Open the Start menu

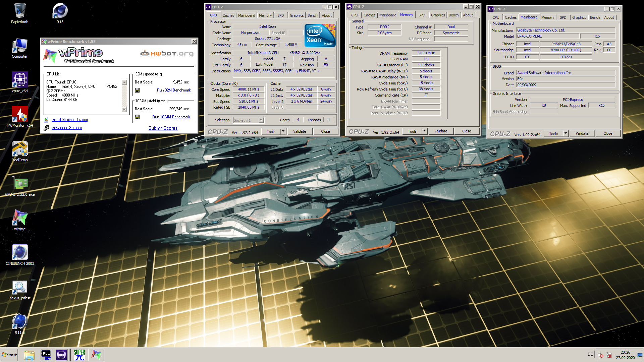(9, 355)
